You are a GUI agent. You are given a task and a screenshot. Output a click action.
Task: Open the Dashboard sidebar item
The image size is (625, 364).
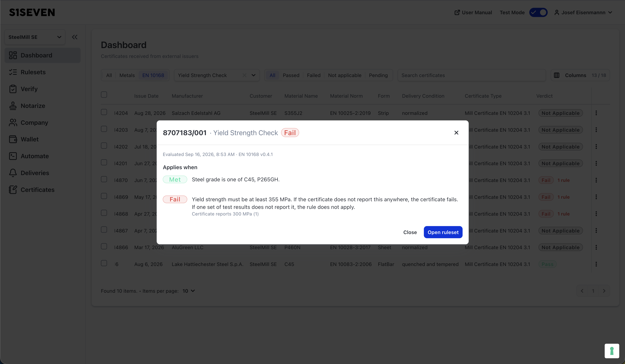42,55
